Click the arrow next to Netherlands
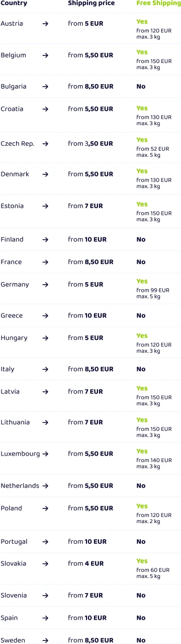The width and height of the screenshot is (181, 644). (x=45, y=486)
